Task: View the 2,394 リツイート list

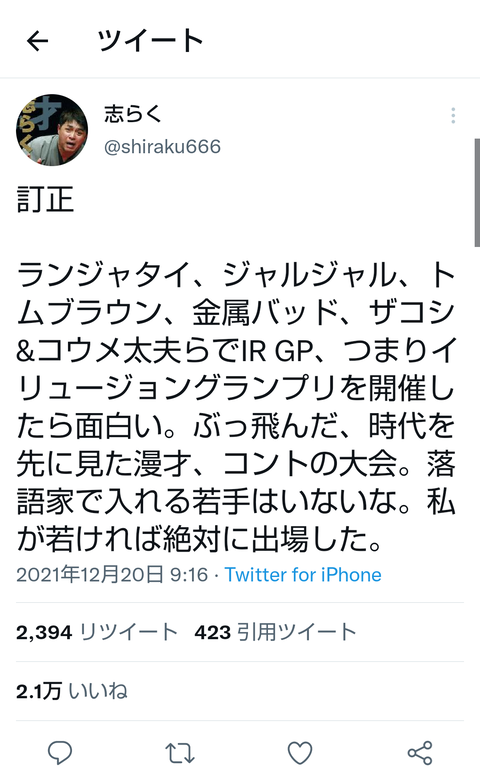Action: pyautogui.click(x=96, y=632)
